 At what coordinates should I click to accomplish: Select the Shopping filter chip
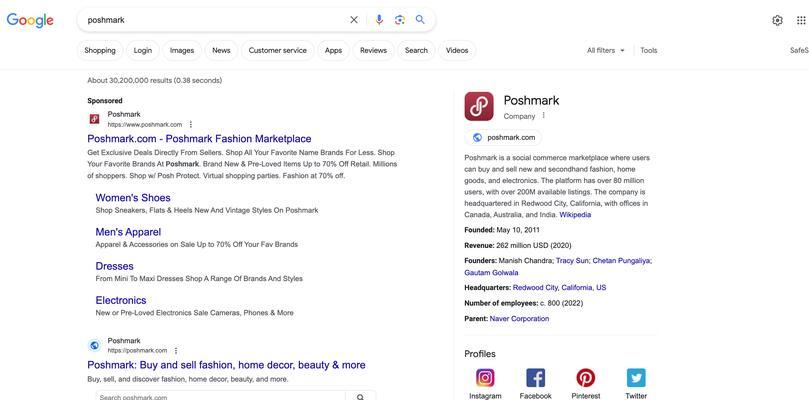pos(100,51)
